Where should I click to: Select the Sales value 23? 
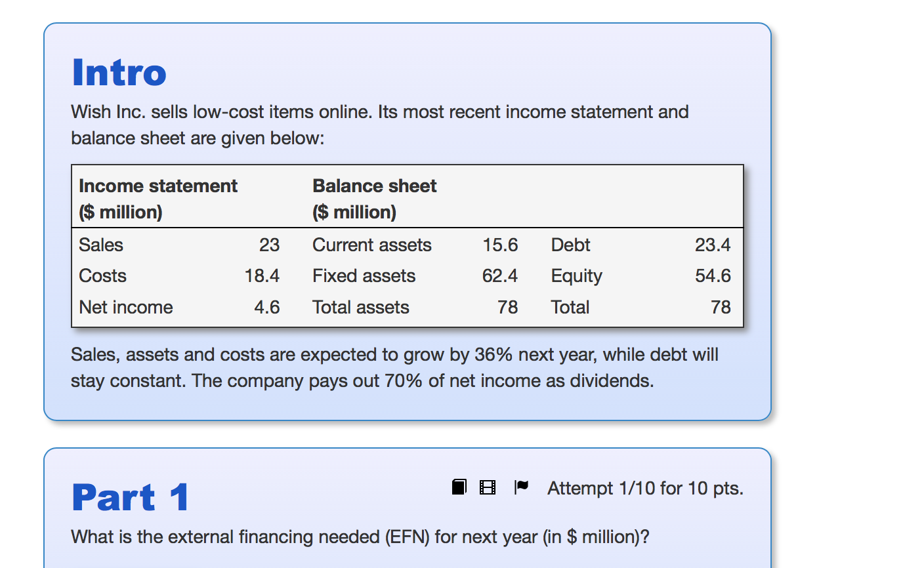tap(269, 245)
